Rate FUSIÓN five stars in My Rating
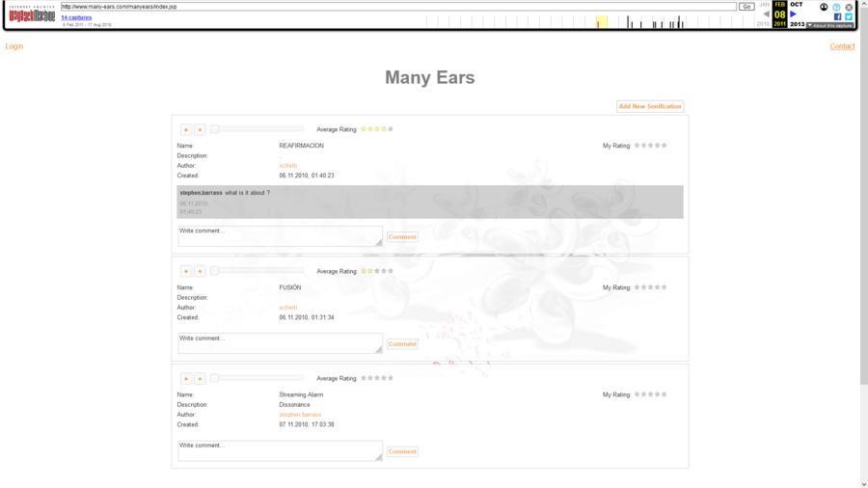This screenshot has width=868, height=488. tap(665, 287)
